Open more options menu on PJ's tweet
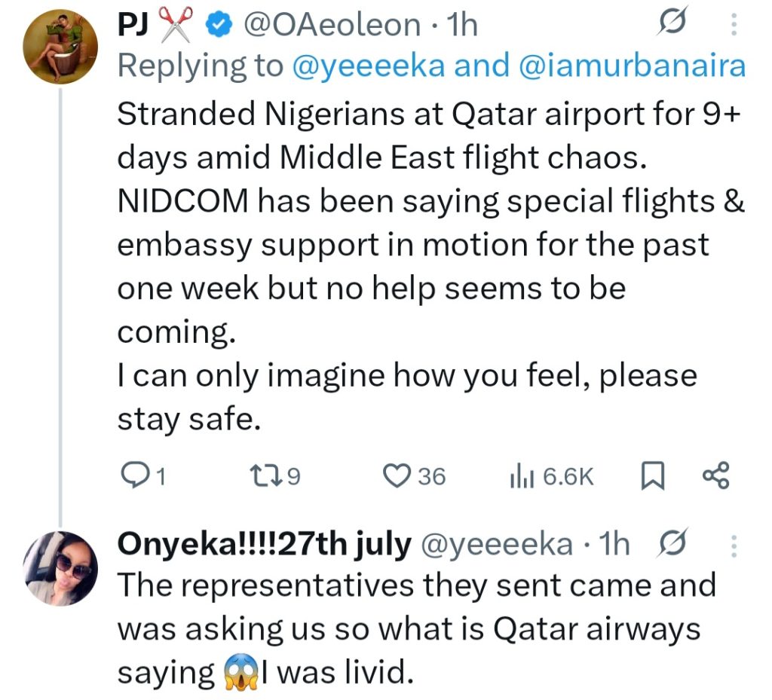 [x=734, y=28]
